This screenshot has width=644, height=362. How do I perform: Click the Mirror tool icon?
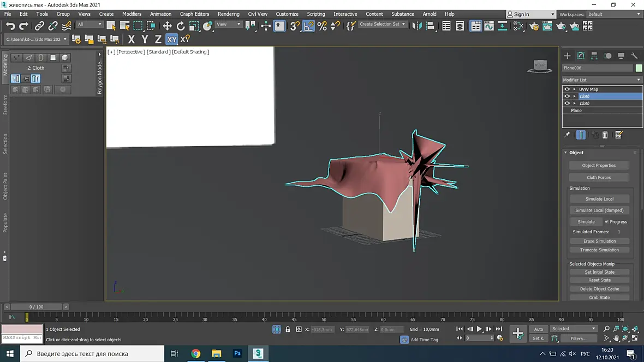[x=416, y=26]
